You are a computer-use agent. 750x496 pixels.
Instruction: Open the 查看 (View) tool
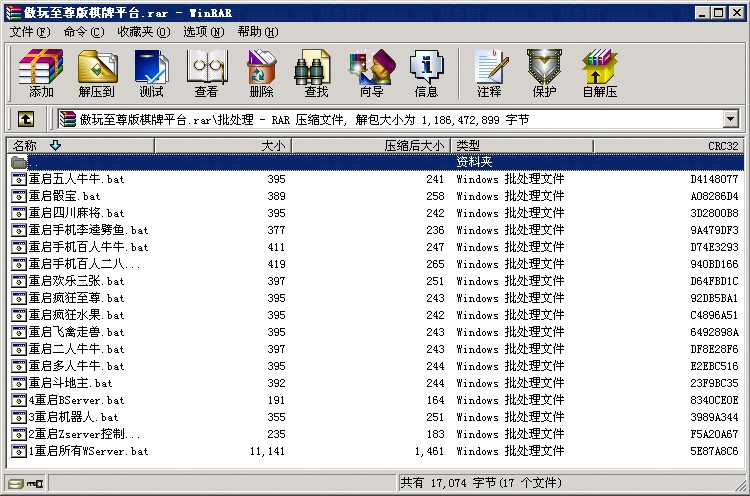click(206, 73)
